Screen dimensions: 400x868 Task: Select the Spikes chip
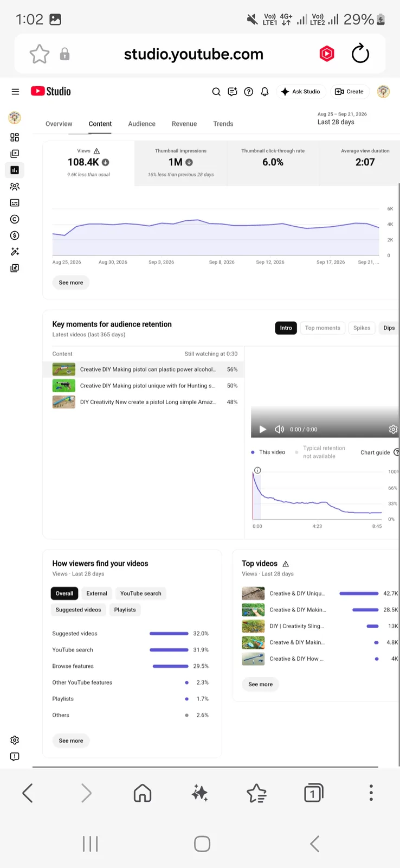[x=362, y=328]
